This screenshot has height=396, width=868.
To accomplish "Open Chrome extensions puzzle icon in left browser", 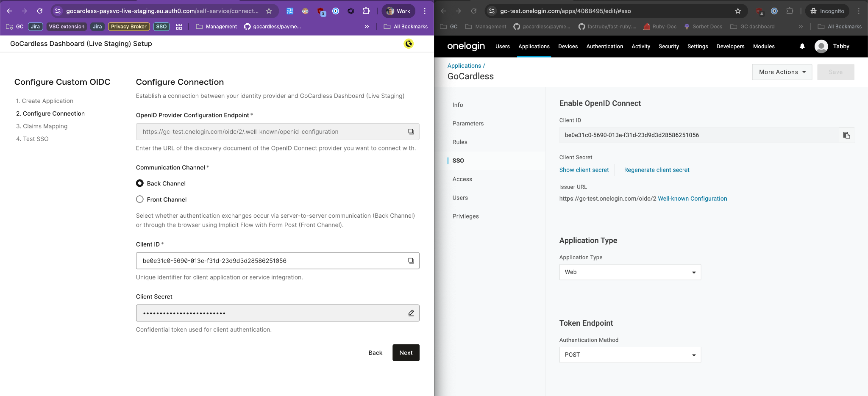I will coord(366,11).
